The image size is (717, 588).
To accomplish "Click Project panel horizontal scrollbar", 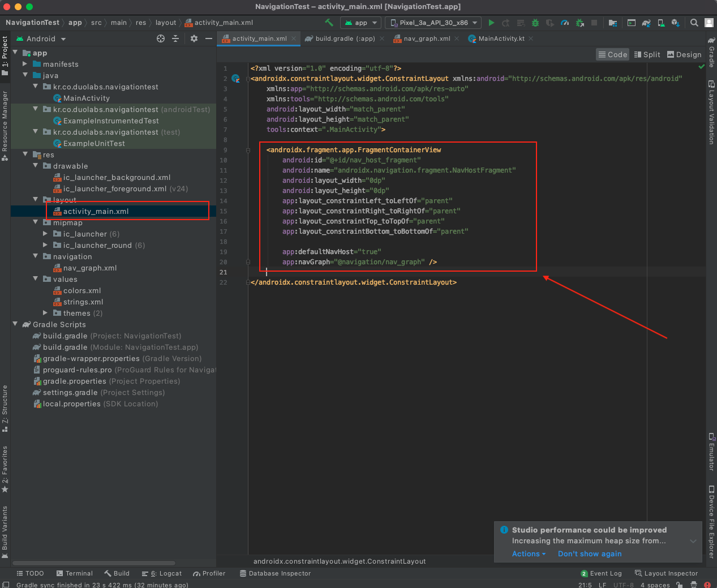I will (x=94, y=563).
